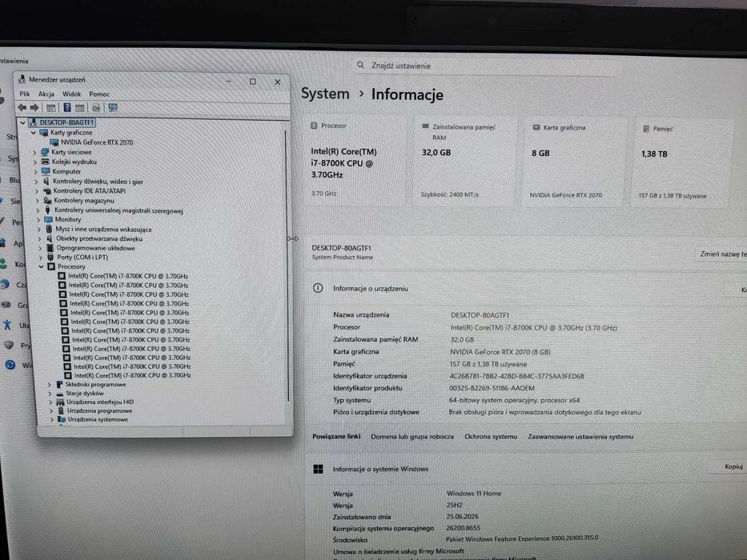Image resolution: width=747 pixels, height=560 pixels.
Task: Click the search magnifier in settings search box
Action: pos(360,66)
